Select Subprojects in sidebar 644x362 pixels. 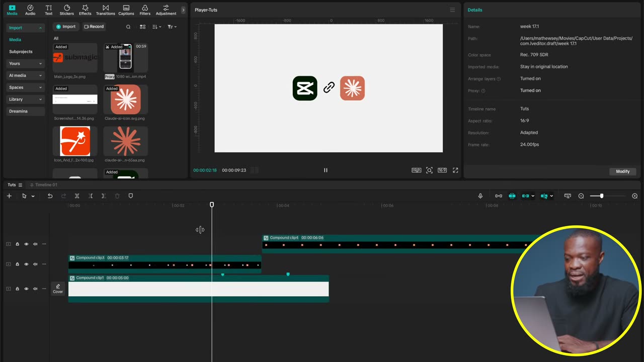click(x=21, y=51)
